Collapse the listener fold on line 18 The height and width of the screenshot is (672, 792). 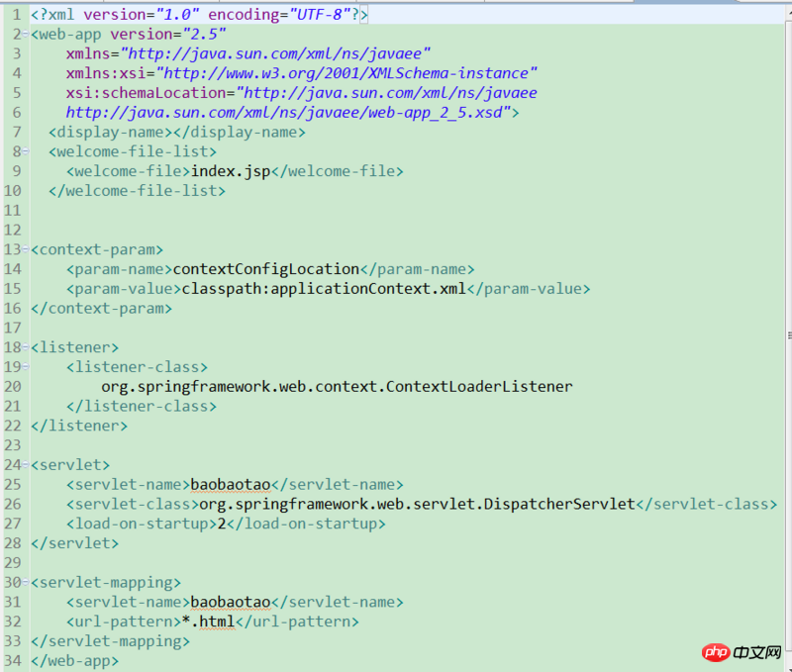click(x=26, y=347)
